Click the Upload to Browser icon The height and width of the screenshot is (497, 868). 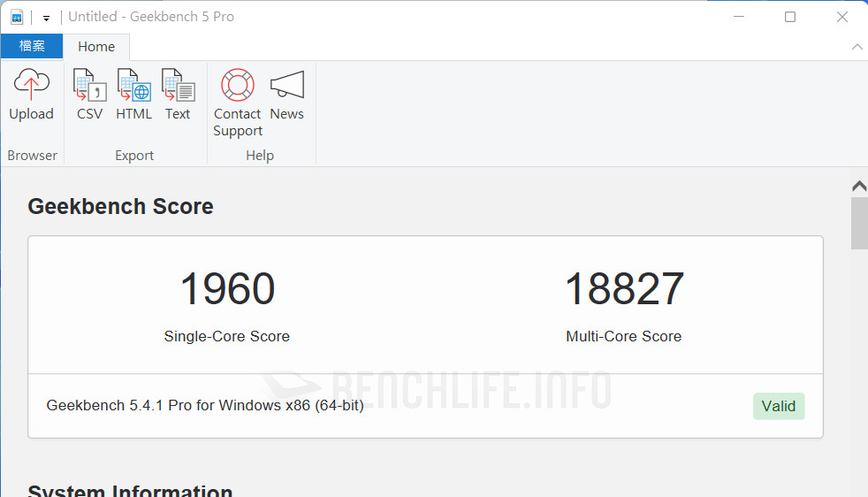coord(31,86)
